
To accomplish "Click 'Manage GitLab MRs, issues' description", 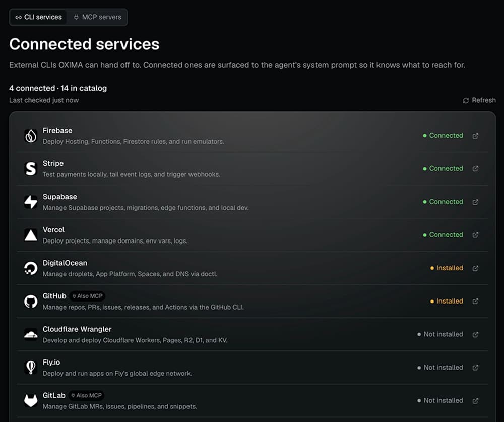I will pyautogui.click(x=120, y=406).
